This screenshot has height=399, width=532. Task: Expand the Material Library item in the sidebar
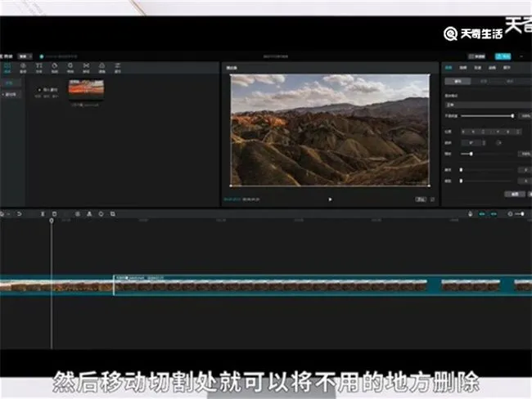(10, 94)
